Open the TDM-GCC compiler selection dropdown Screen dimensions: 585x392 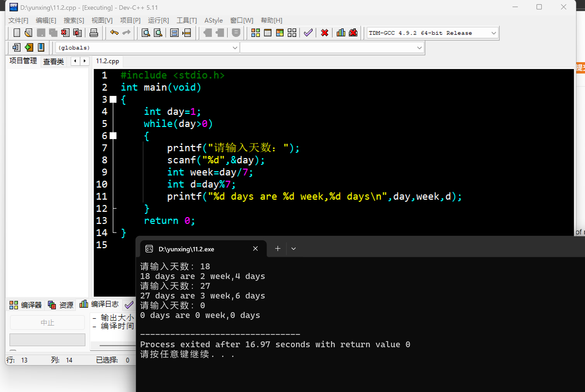494,33
